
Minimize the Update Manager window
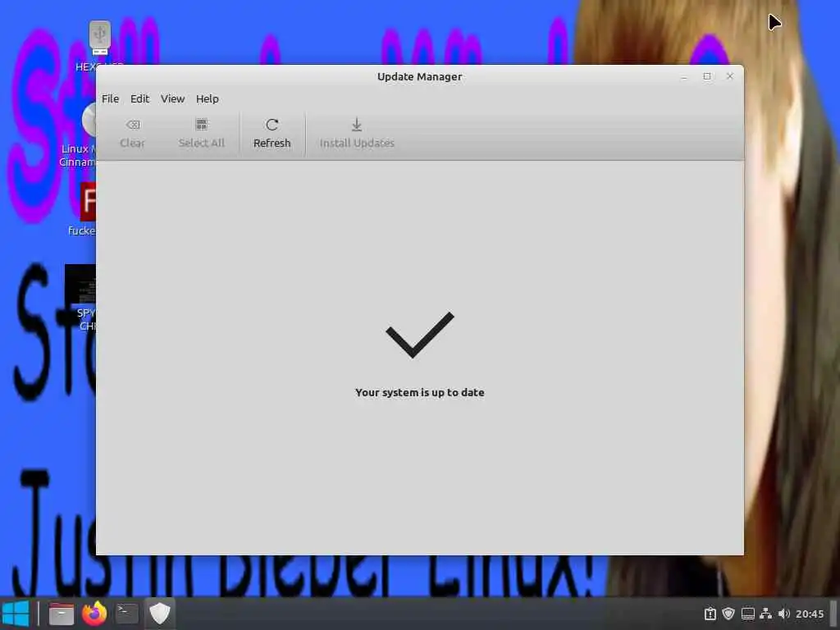pyautogui.click(x=684, y=76)
